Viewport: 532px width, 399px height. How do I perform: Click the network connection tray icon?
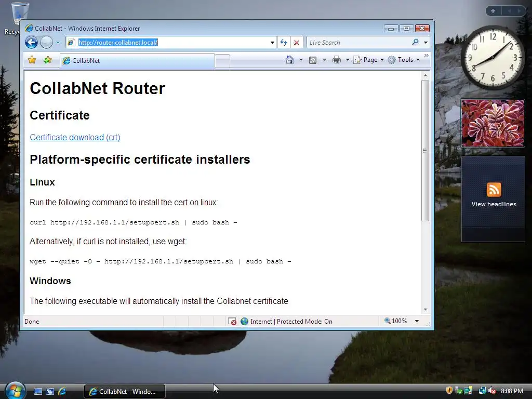click(482, 391)
